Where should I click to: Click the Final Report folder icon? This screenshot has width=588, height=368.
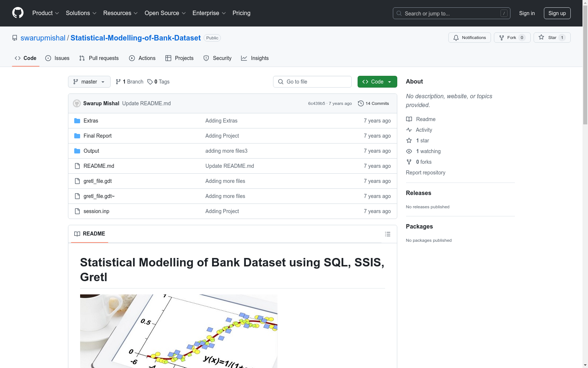[x=77, y=136]
